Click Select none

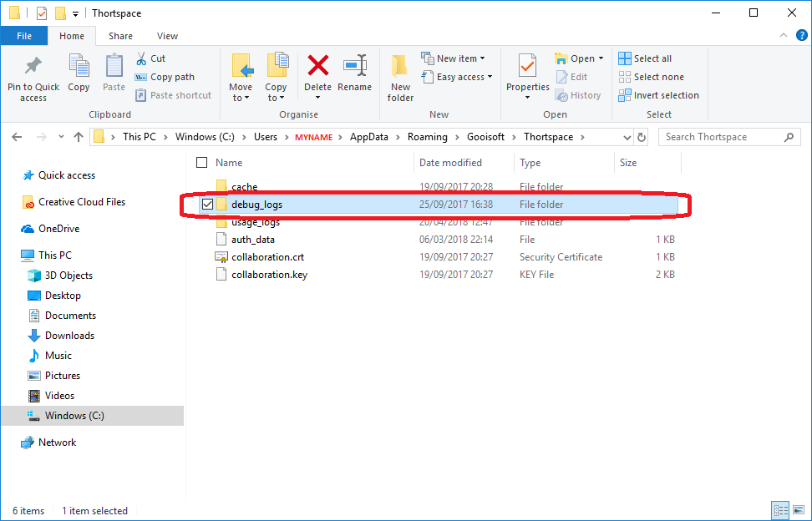[x=652, y=77]
